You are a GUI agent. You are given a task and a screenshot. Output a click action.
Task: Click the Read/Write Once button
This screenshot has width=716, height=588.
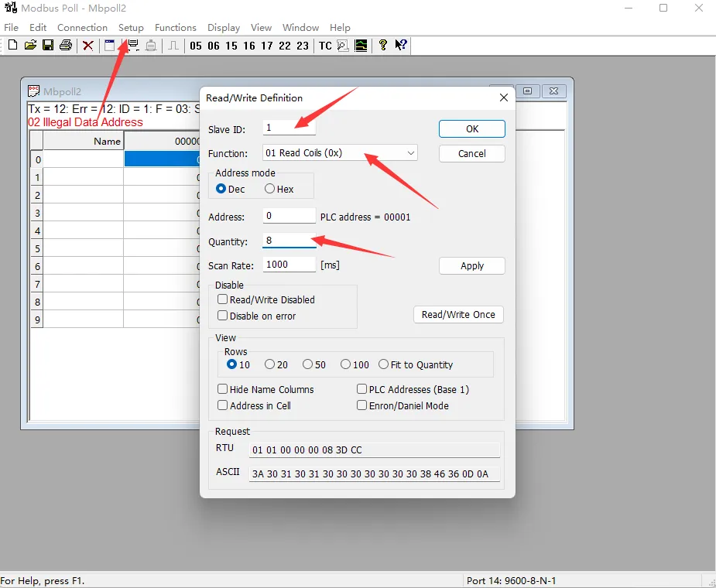coord(458,315)
